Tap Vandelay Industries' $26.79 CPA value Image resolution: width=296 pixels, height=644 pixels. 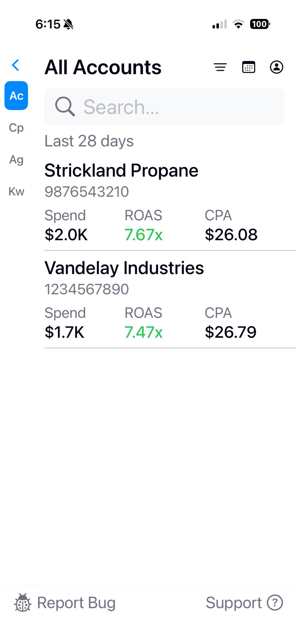click(231, 332)
